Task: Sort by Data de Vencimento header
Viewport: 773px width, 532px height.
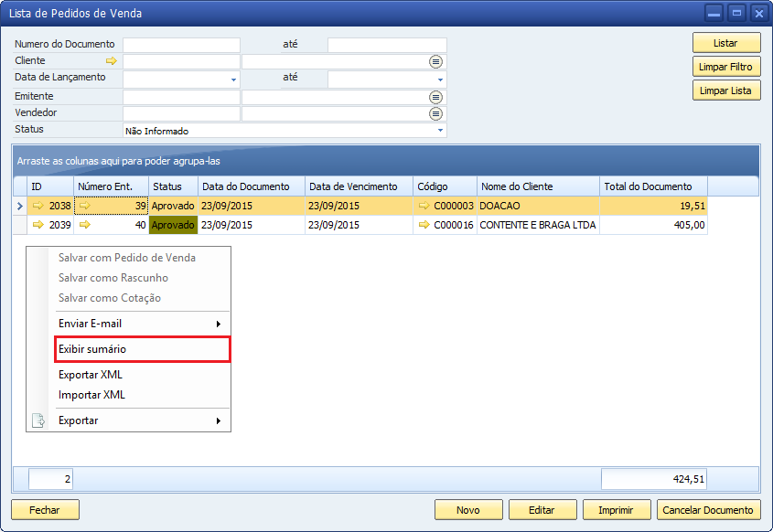Action: point(359,186)
